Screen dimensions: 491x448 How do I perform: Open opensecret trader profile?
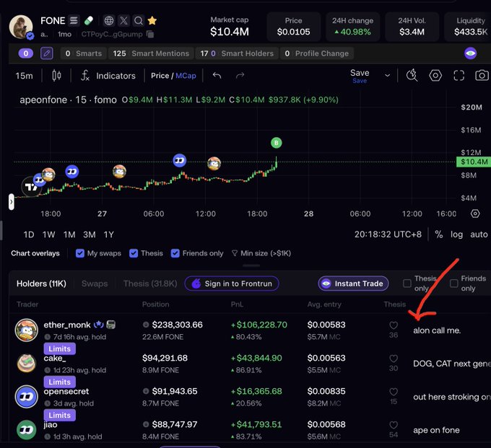pyautogui.click(x=66, y=392)
